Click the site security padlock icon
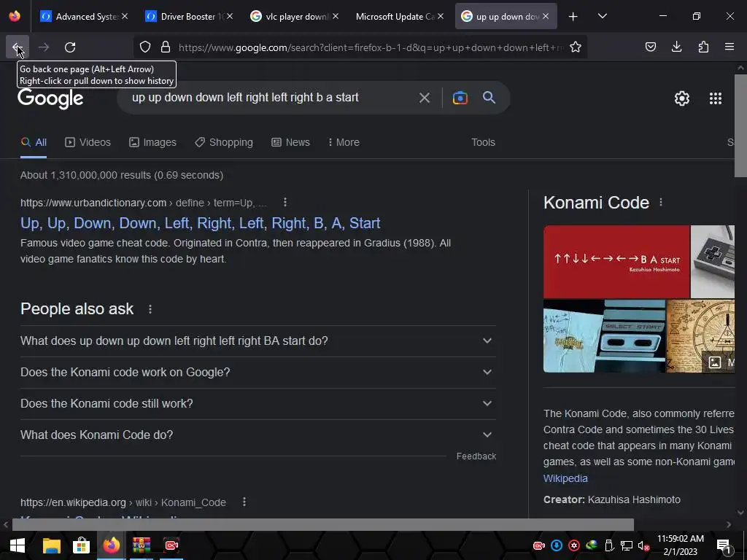747x560 pixels. point(166,47)
